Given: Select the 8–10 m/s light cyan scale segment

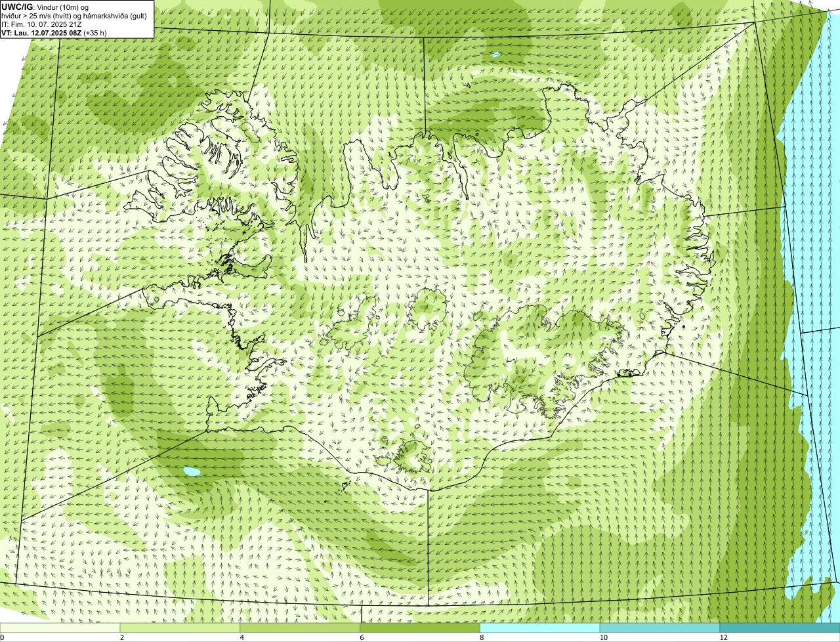Looking at the screenshot, I should [x=540, y=628].
